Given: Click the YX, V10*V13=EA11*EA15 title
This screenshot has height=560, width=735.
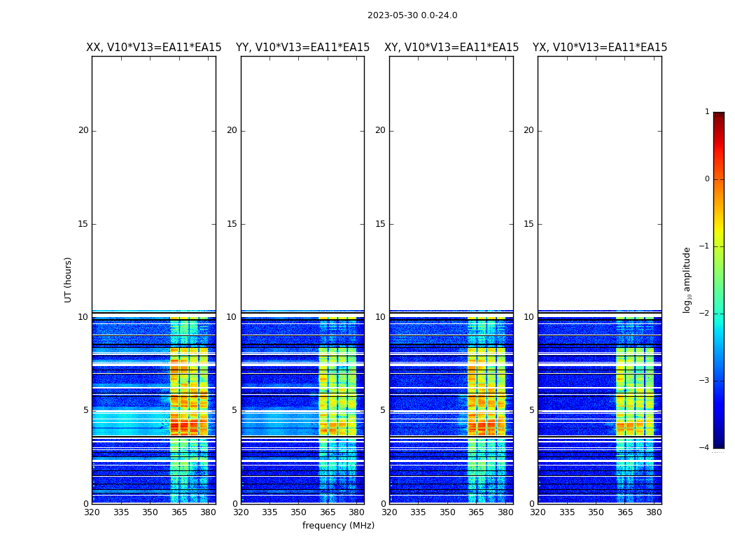Looking at the screenshot, I should (x=600, y=48).
